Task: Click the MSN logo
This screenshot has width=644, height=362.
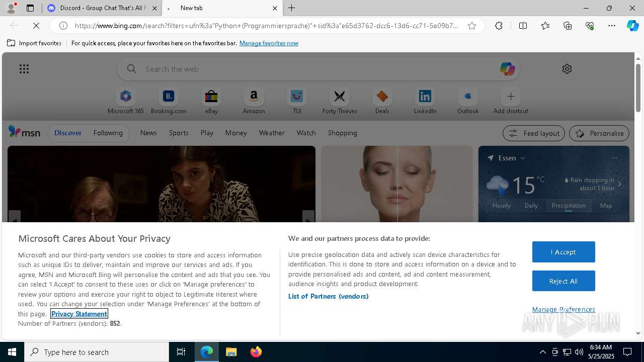Action: [x=24, y=132]
